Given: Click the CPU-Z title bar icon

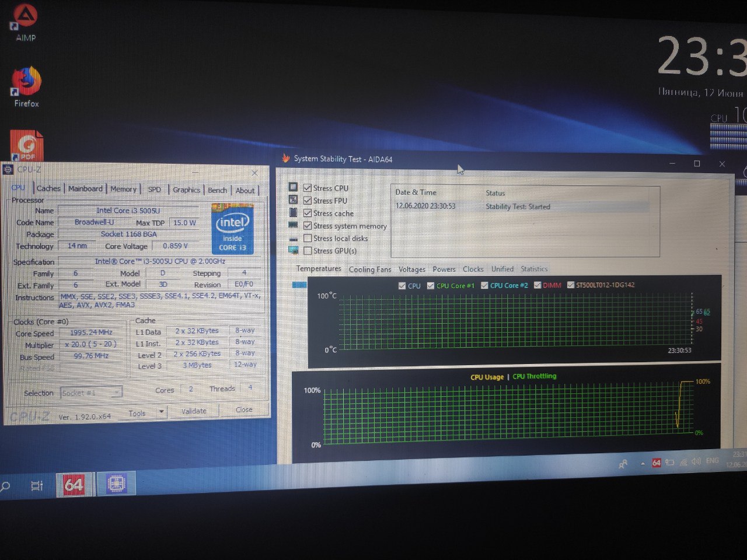Looking at the screenshot, I should [8, 170].
